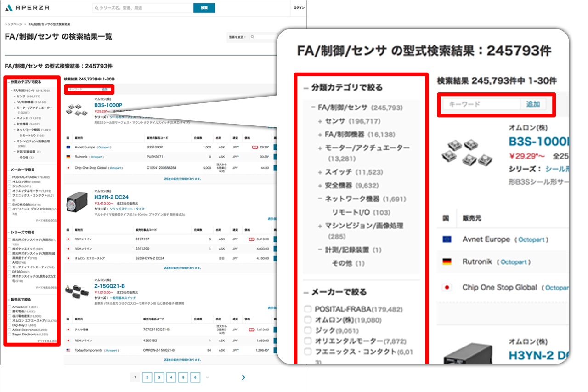The image size is (588, 392).
Task: Open the H3YN-2 DC24 timer thumbnail on the small page
Action: tap(77, 203)
